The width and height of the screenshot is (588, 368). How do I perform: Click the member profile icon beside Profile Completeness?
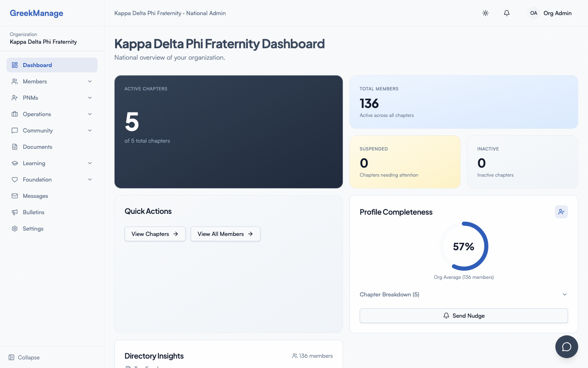pyautogui.click(x=561, y=212)
